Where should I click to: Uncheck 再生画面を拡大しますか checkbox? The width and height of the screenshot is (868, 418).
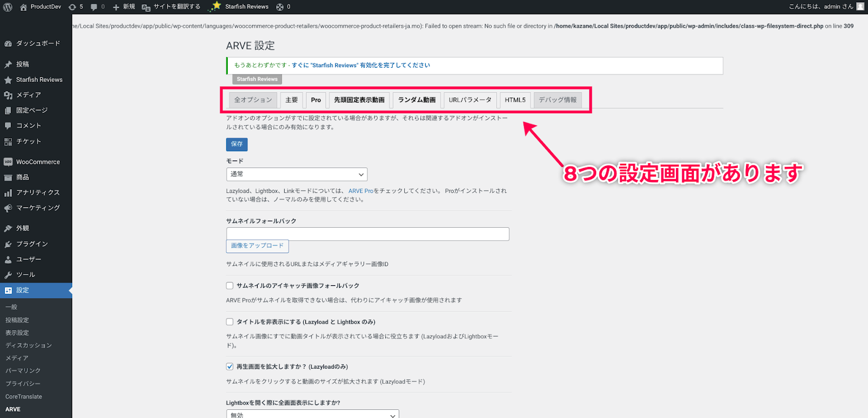(230, 366)
